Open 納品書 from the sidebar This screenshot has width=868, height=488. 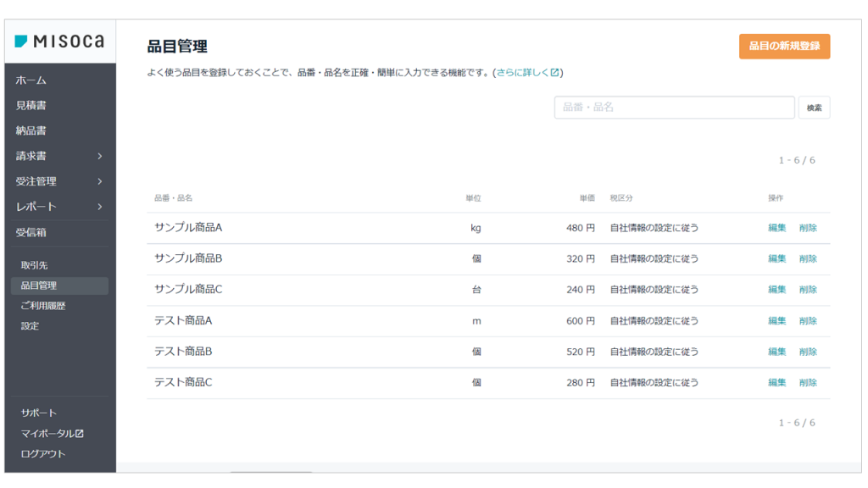tap(31, 131)
